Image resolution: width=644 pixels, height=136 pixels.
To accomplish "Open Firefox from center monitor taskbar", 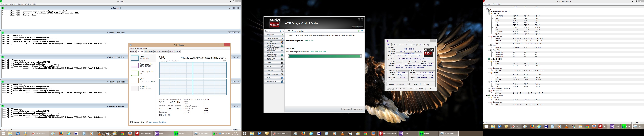I will (x=303, y=133).
